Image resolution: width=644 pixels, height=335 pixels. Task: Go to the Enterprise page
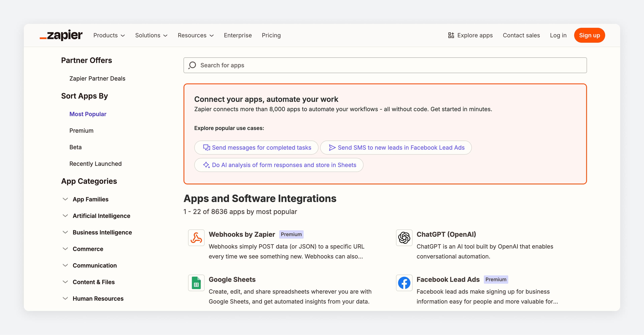point(238,35)
